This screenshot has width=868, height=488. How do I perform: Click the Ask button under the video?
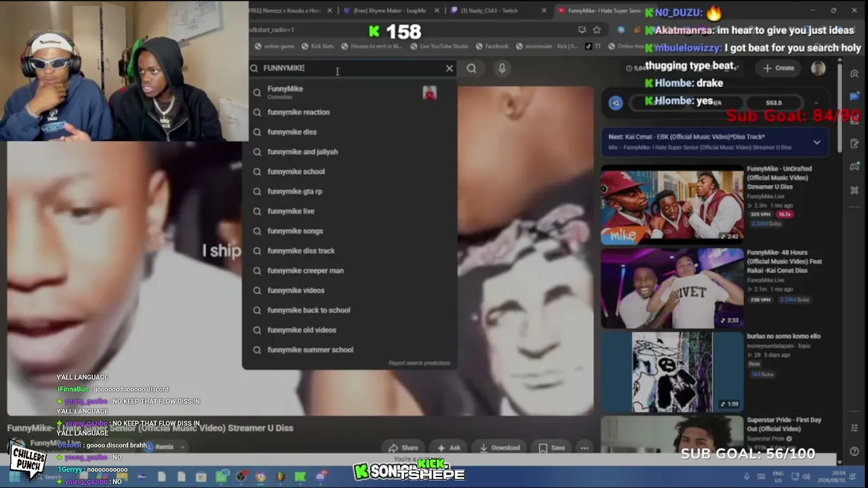click(x=449, y=447)
